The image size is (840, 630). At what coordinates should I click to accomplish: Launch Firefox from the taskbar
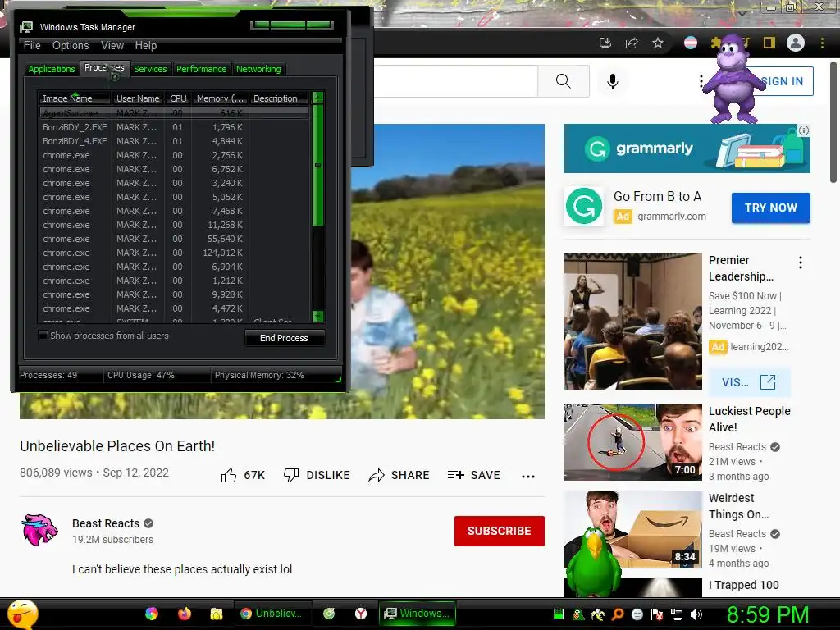[x=185, y=614]
